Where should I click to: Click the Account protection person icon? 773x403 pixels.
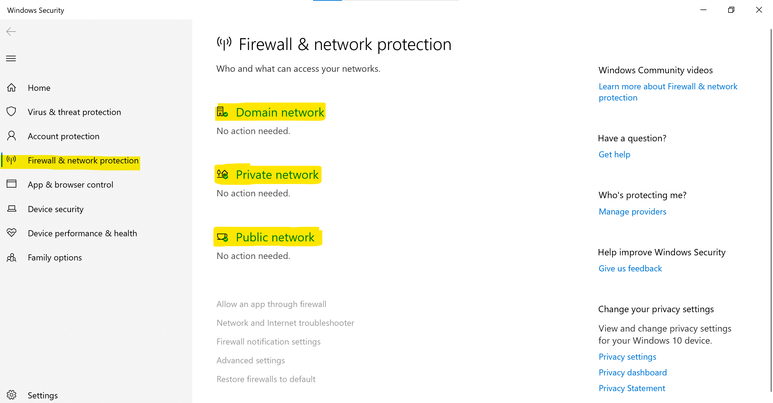coord(11,136)
